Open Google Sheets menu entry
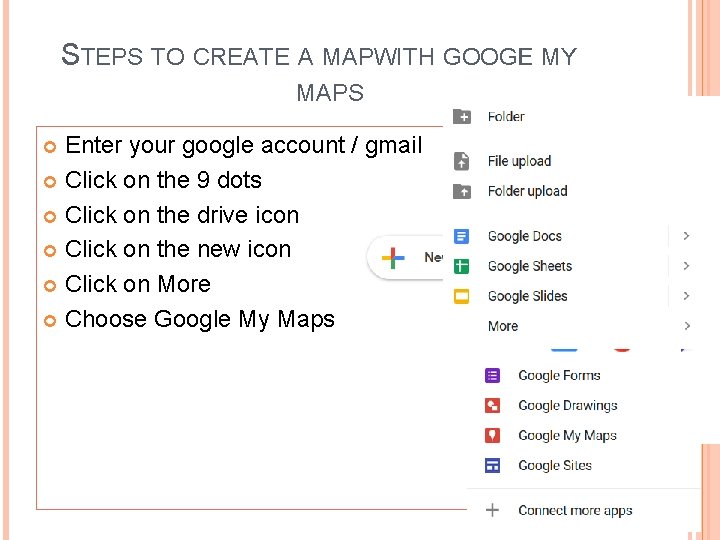Image resolution: width=720 pixels, height=540 pixels. tap(530, 266)
